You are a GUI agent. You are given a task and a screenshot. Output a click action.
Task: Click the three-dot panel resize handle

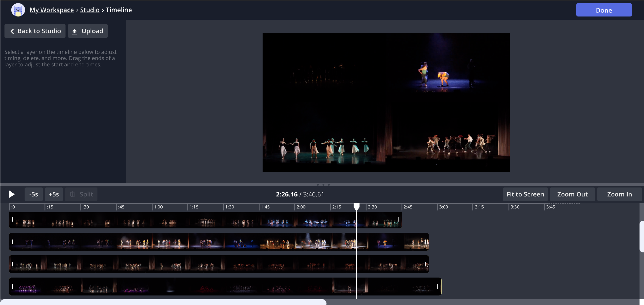323,185
